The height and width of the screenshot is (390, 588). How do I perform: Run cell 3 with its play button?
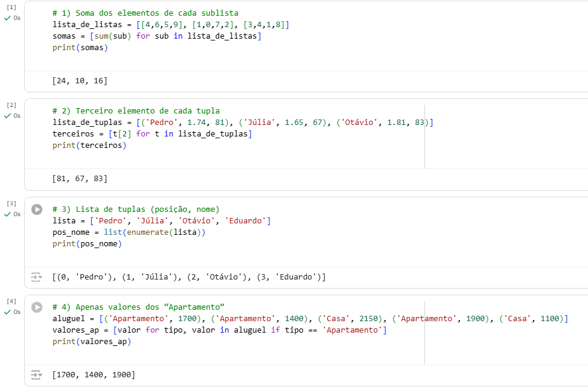coord(37,209)
